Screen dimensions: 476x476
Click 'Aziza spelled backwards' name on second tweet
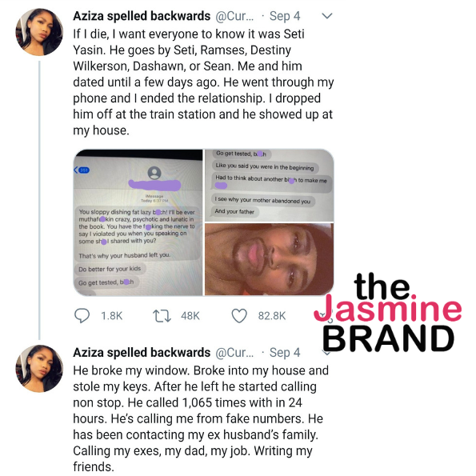[142, 353]
